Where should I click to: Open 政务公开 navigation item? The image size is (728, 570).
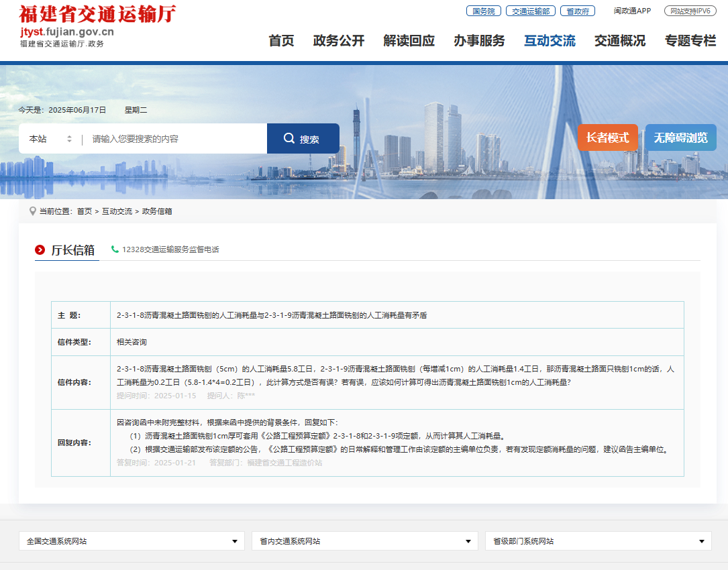tap(337, 41)
